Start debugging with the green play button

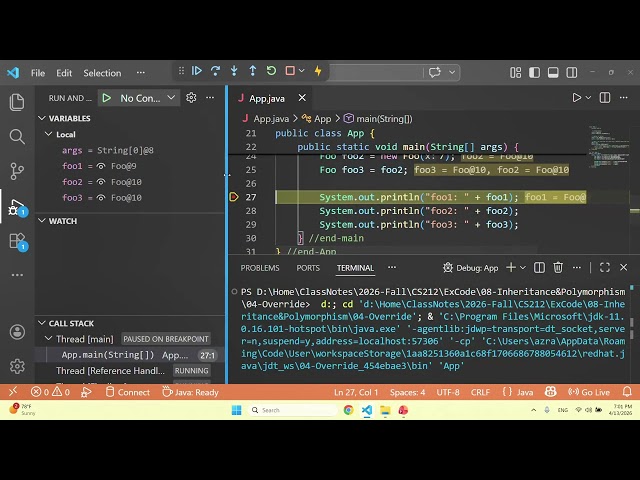tap(107, 98)
